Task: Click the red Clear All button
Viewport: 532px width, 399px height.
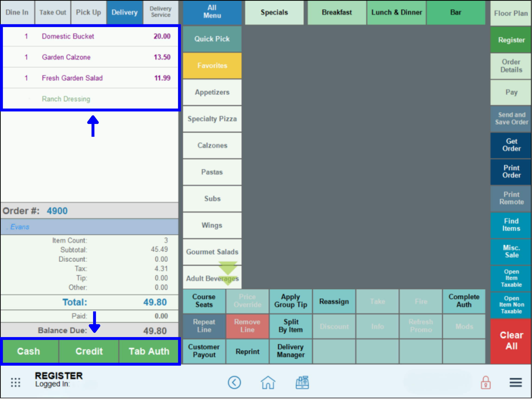Action: tap(511, 341)
